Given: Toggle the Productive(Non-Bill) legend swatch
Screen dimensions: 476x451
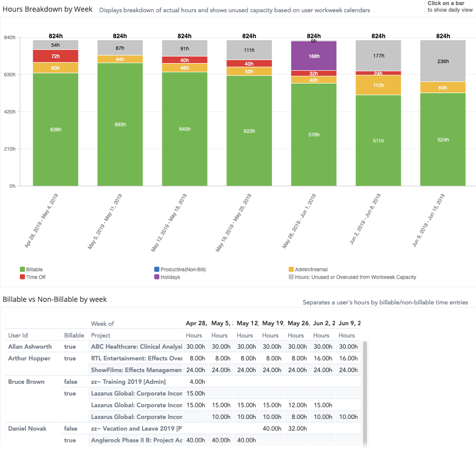Looking at the screenshot, I should click(157, 269).
